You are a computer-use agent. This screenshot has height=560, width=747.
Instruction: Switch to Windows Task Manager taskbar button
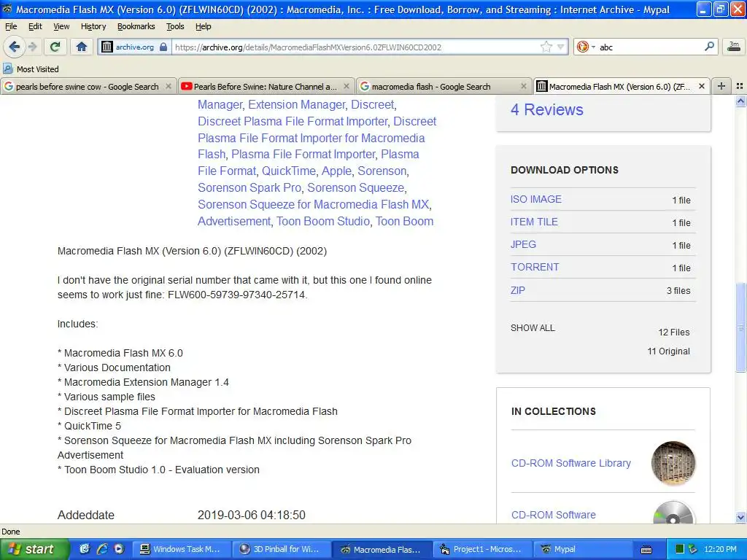tap(182, 549)
